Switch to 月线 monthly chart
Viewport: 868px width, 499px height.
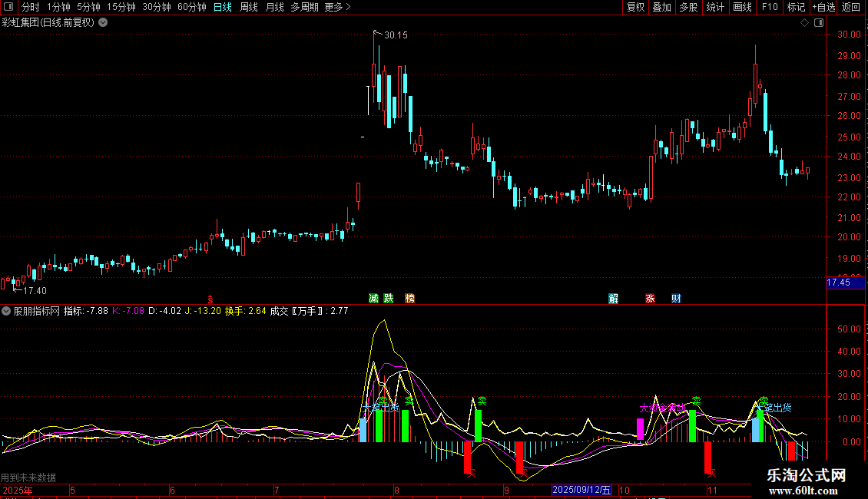pyautogui.click(x=274, y=7)
